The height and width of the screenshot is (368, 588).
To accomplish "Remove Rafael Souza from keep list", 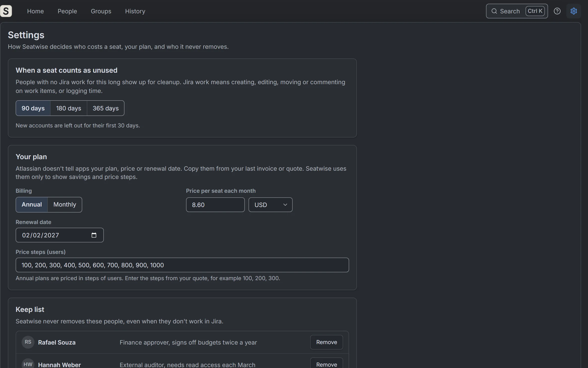I will coord(326,342).
